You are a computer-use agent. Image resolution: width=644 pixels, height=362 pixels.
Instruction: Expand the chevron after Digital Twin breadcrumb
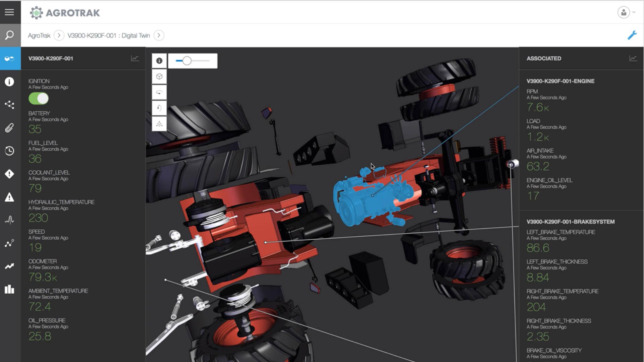coord(159,35)
